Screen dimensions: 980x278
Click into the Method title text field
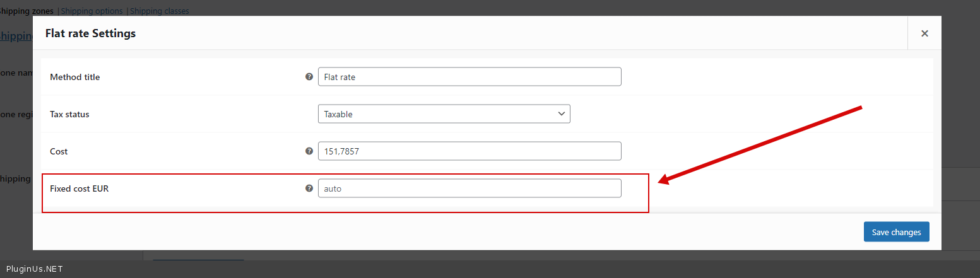469,77
